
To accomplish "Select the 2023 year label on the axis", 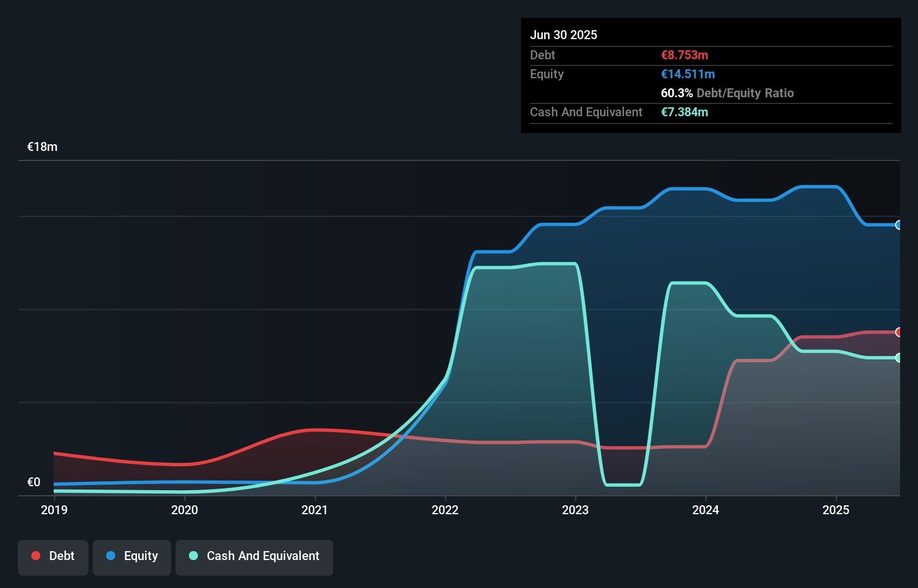I will pos(575,509).
